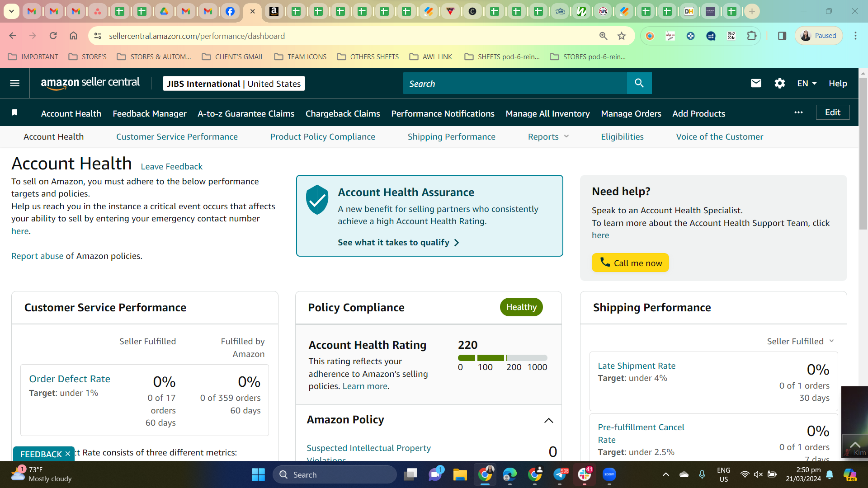Open File Explorer from the taskbar
The image size is (868, 488).
[x=460, y=474]
